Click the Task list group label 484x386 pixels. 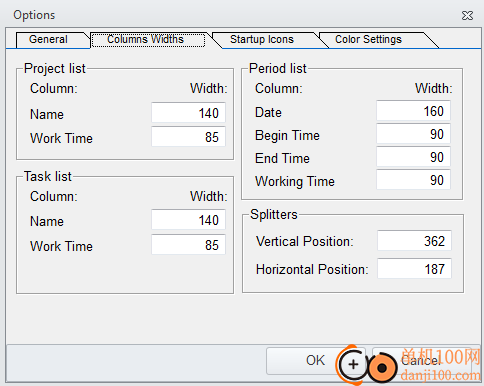click(48, 176)
